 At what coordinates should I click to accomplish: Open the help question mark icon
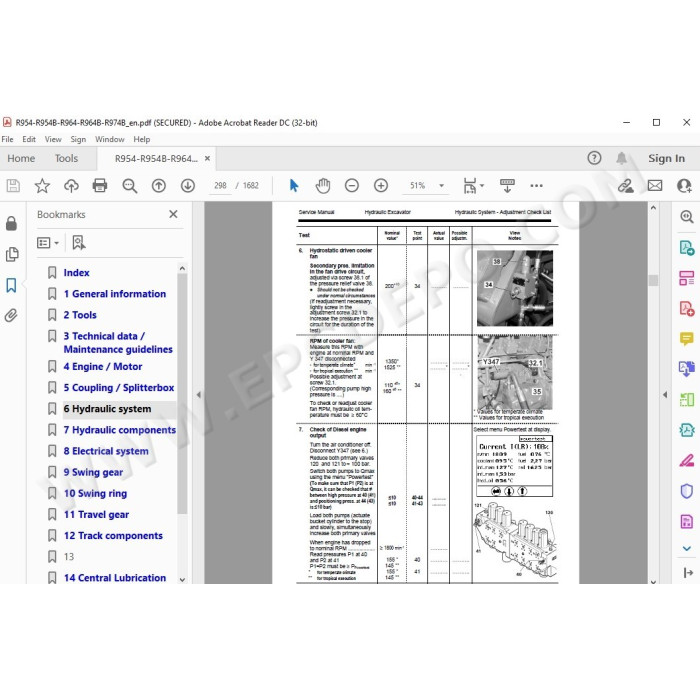594,158
